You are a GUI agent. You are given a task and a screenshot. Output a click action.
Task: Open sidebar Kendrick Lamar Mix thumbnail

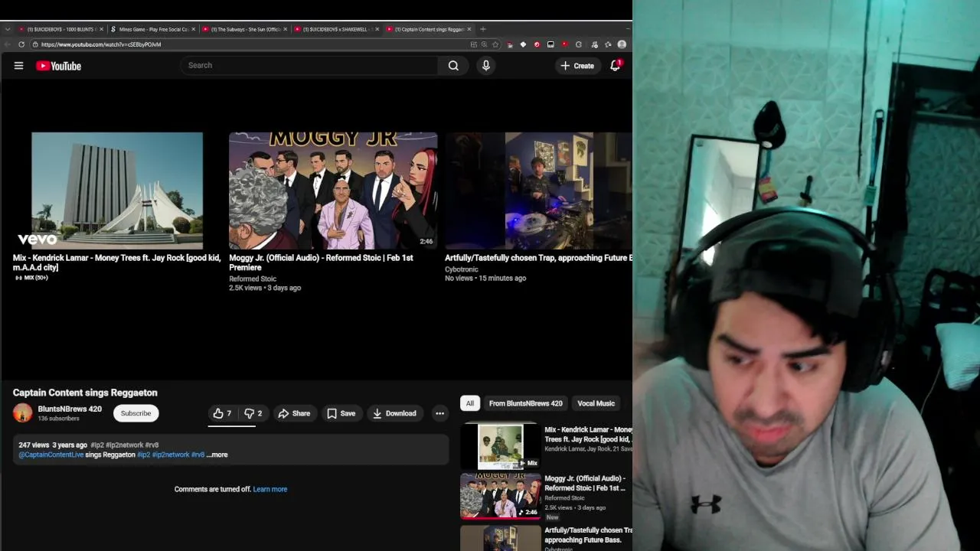point(500,445)
